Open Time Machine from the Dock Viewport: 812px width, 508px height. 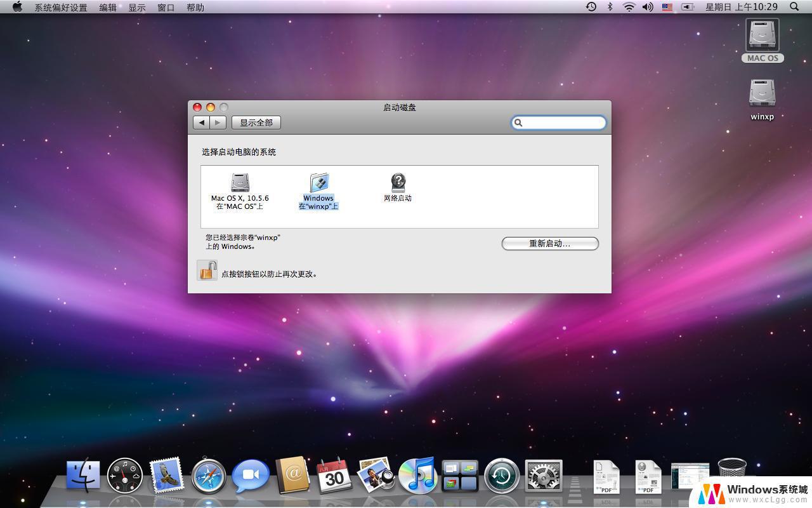tap(502, 476)
